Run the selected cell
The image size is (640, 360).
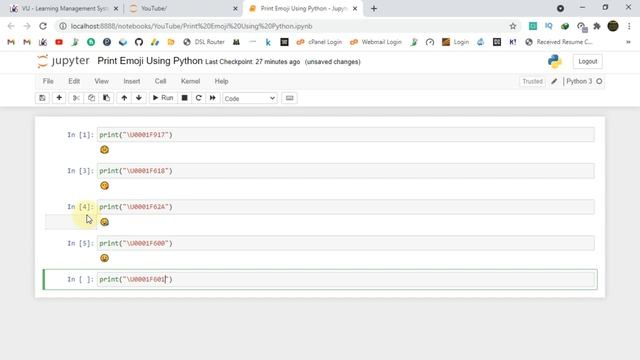[163, 98]
